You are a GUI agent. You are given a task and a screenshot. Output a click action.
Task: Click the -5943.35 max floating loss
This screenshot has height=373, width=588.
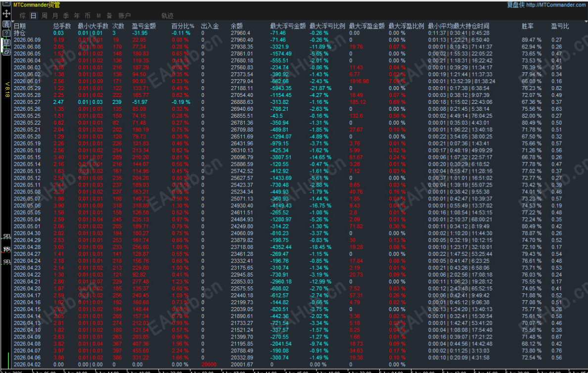tap(281, 88)
